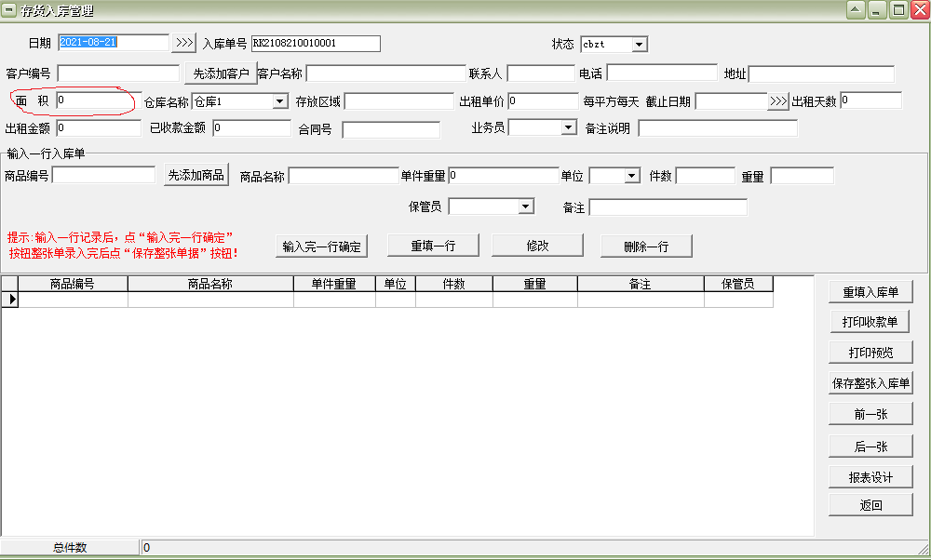Click the 返回 button

(870, 505)
